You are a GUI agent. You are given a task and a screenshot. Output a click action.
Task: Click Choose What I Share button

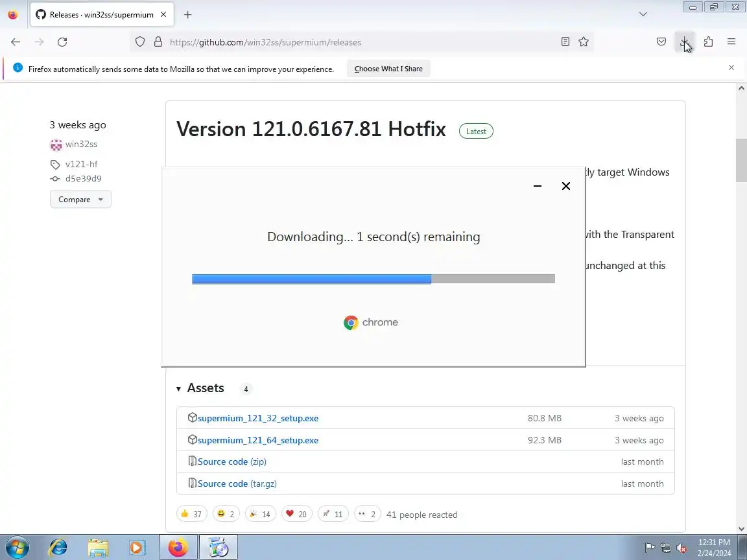point(388,69)
